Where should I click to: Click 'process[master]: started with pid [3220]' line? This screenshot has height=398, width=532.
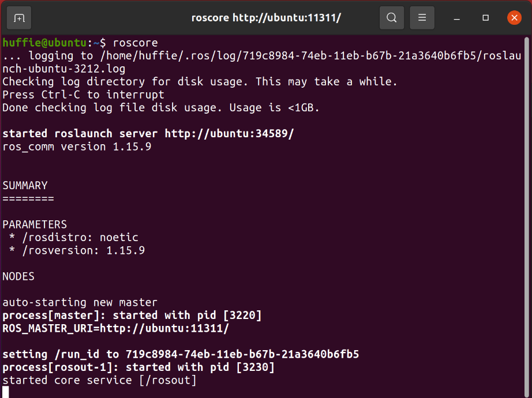coord(132,315)
